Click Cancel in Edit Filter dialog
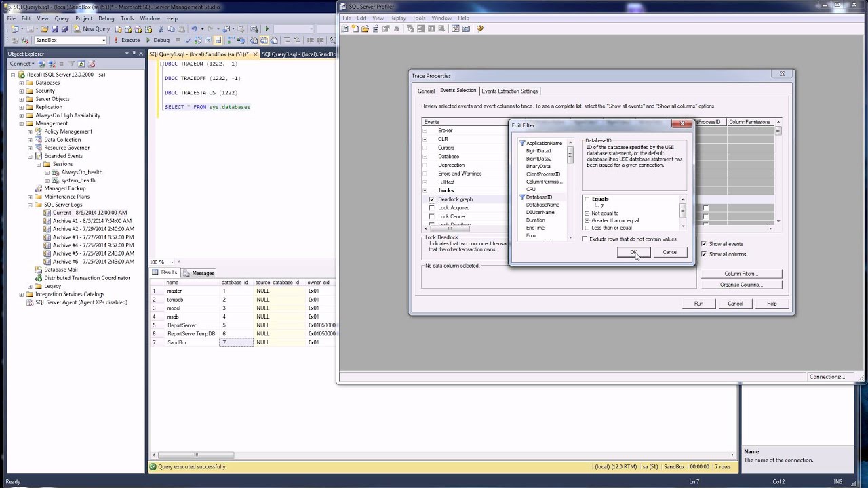This screenshot has height=488, width=868. [x=670, y=252]
